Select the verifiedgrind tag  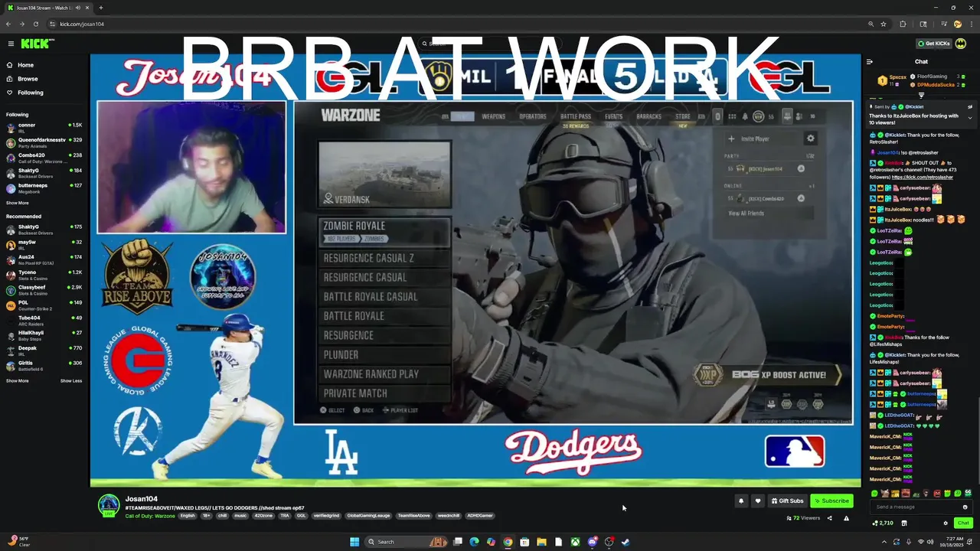coord(326,516)
